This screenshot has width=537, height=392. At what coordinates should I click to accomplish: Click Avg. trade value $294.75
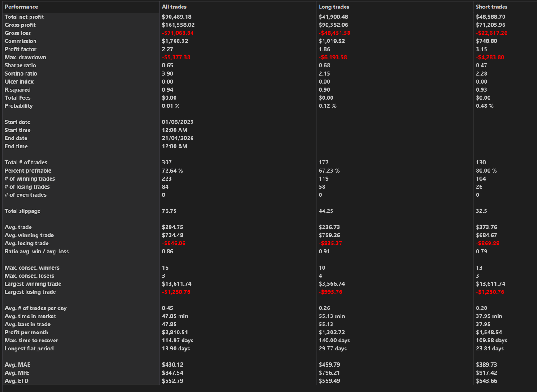[x=172, y=227]
